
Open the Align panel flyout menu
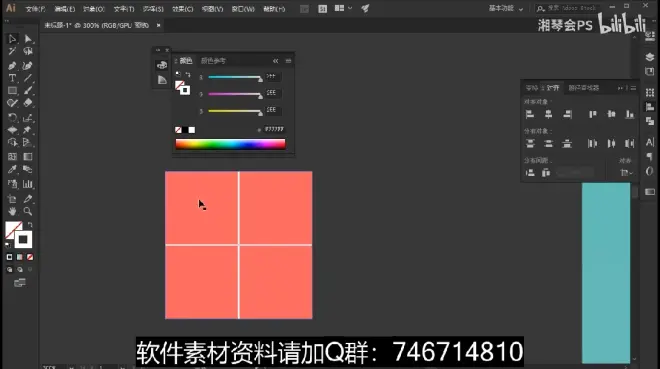tap(633, 88)
